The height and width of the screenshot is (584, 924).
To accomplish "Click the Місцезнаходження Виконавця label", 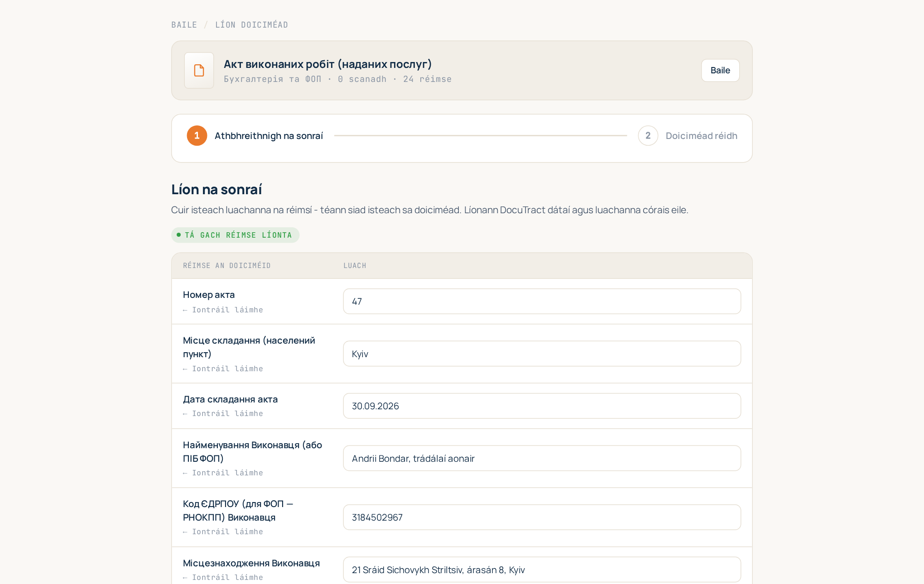I will 251,563.
